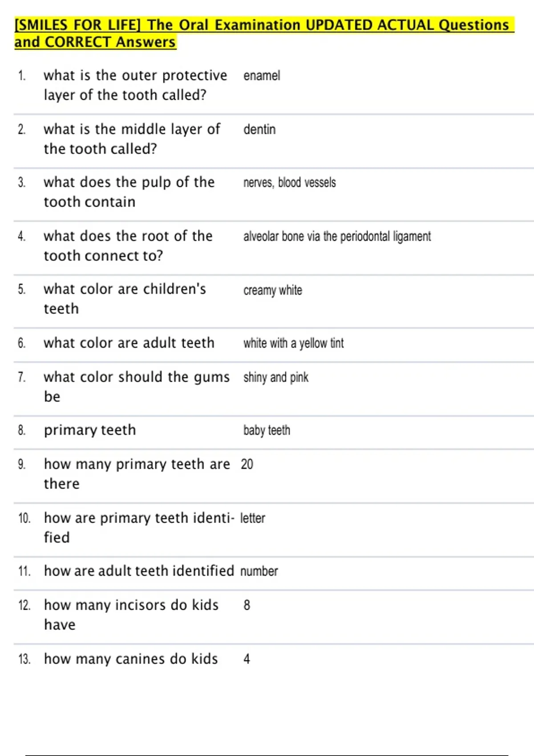
Task: Click the highlighted SMILES FOR LIFE title
Action: coord(264,33)
